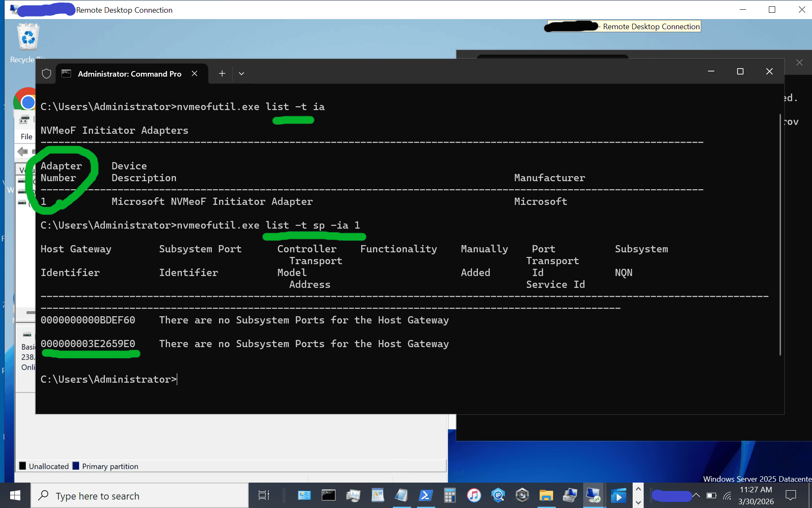Image resolution: width=812 pixels, height=508 pixels.
Task: Open File Explorer icon on taskbar
Action: click(546, 495)
